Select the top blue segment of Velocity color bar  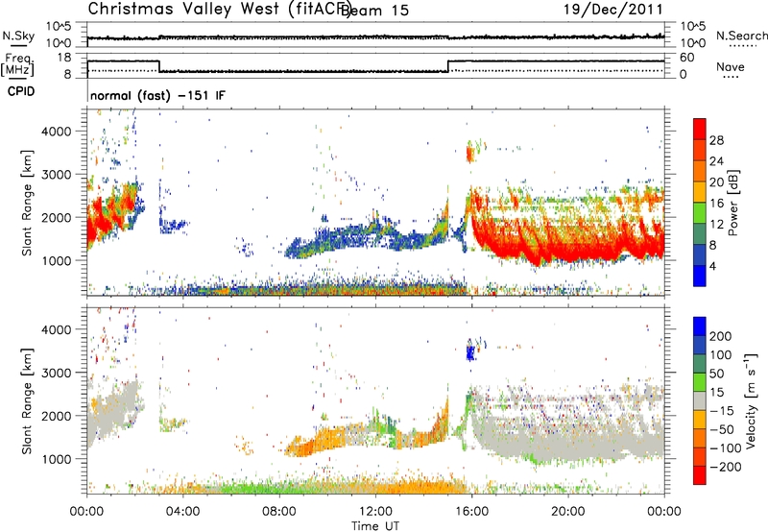coord(700,326)
